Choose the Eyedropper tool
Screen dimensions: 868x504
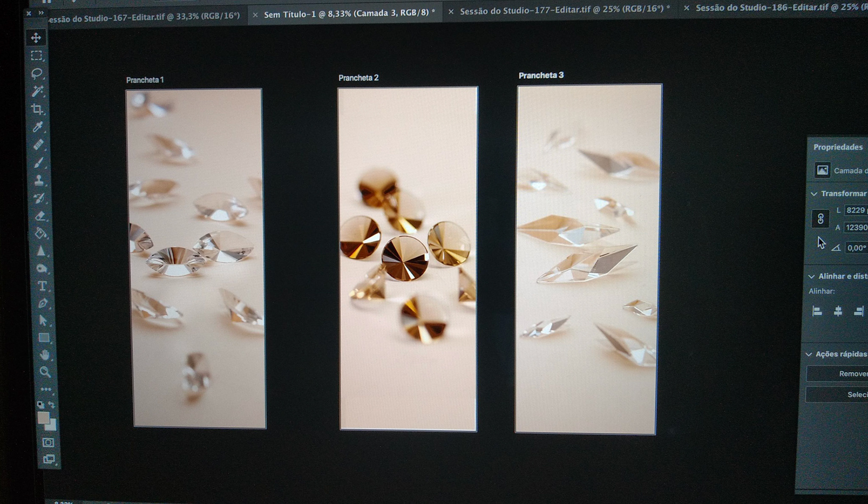coord(38,127)
